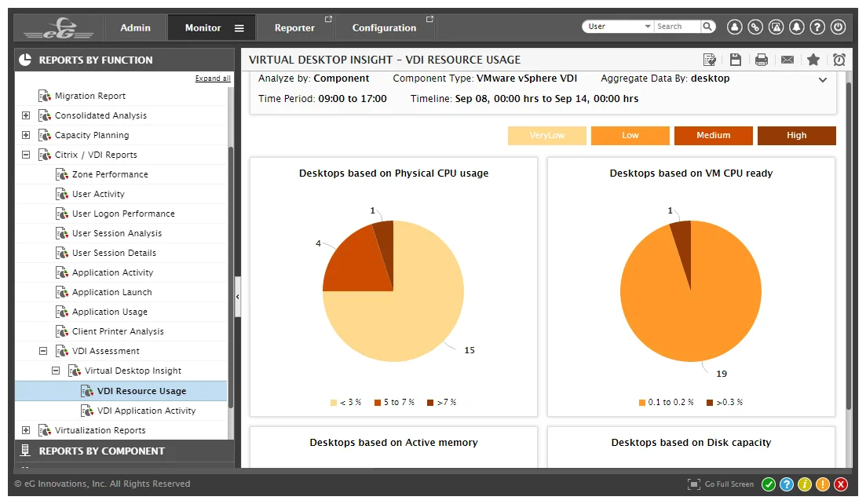Save the report using the floppy disk icon
Viewport: 866px width, 504px height.
click(x=735, y=60)
